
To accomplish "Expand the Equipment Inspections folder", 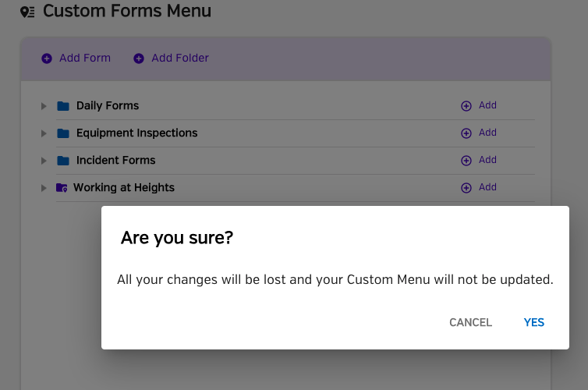I will point(44,133).
